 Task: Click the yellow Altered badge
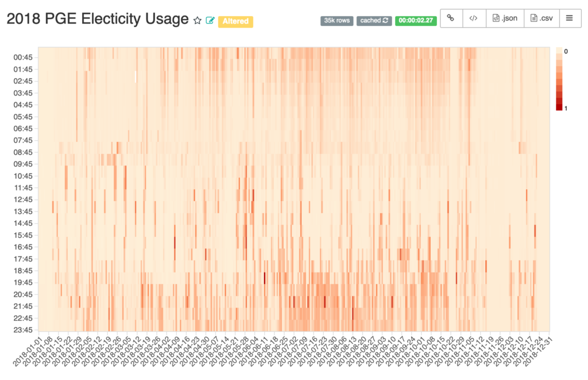point(235,21)
